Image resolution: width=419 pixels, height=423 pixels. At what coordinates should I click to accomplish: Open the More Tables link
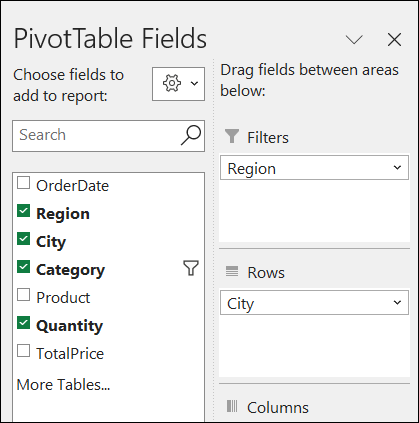point(63,385)
